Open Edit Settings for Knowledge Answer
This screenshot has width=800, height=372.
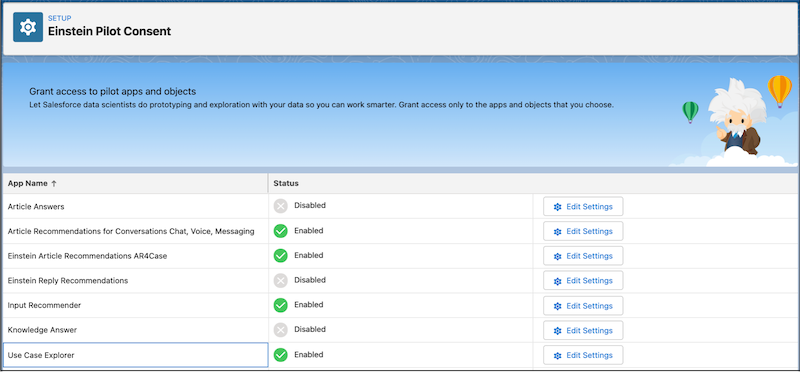coord(583,330)
